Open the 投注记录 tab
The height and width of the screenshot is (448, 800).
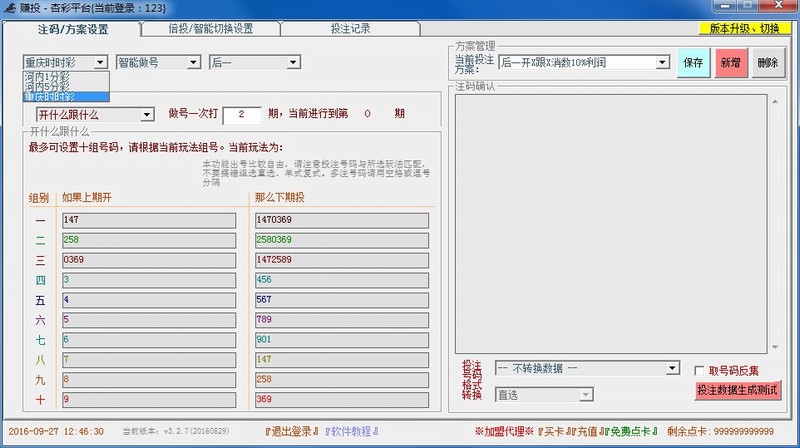[x=350, y=29]
